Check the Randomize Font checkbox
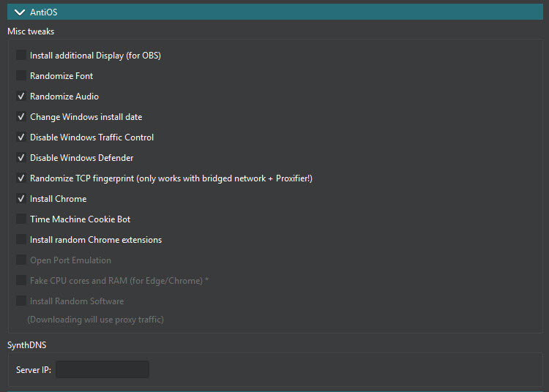 21,76
